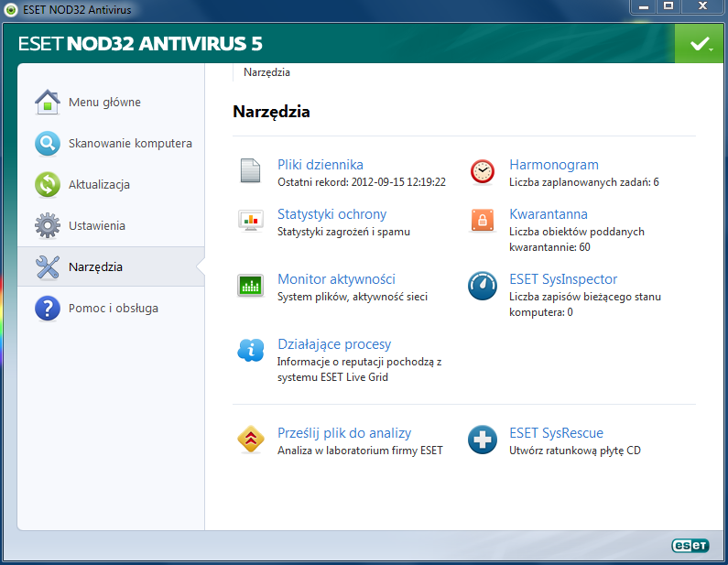
Task: Click the Menu główne house icon
Action: 48,103
